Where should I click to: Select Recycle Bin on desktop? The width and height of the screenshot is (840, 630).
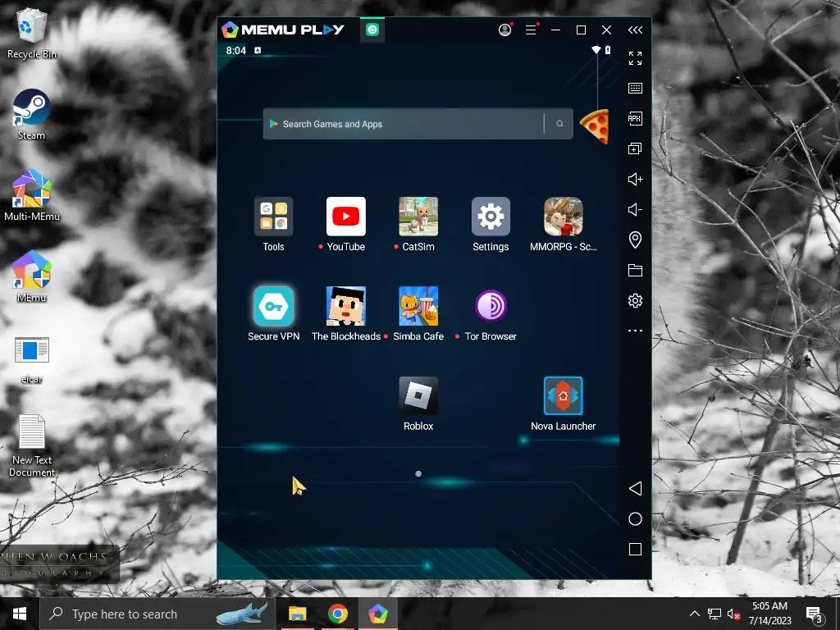[32, 34]
